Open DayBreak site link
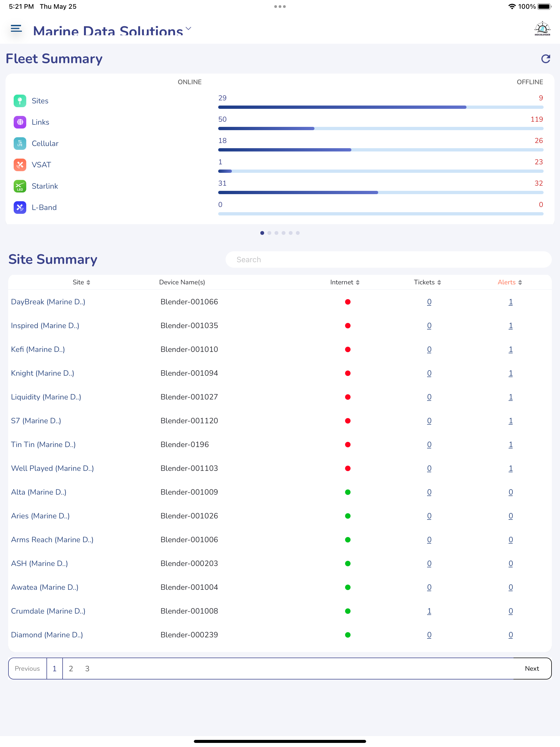The width and height of the screenshot is (560, 747). coord(48,302)
